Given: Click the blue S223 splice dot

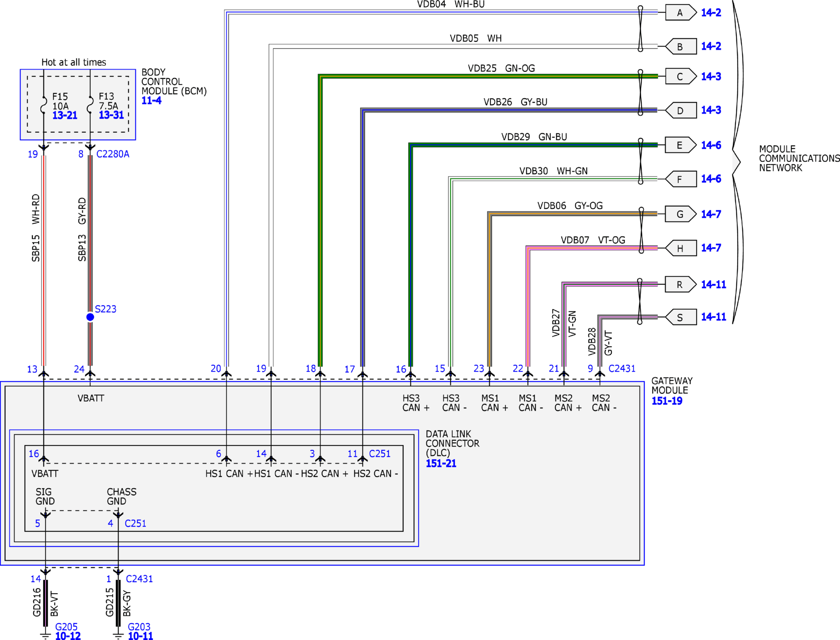Looking at the screenshot, I should point(90,317).
